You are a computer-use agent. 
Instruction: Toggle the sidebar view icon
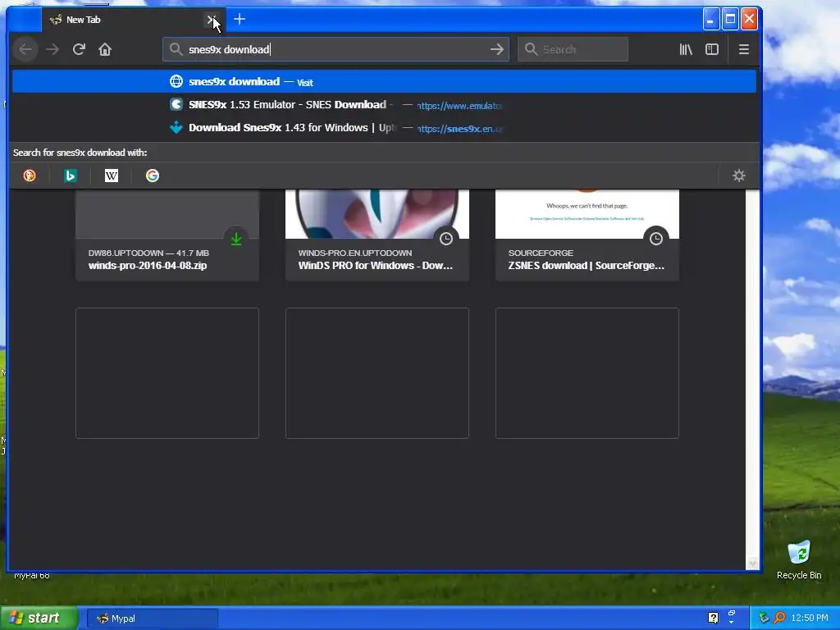pos(712,49)
